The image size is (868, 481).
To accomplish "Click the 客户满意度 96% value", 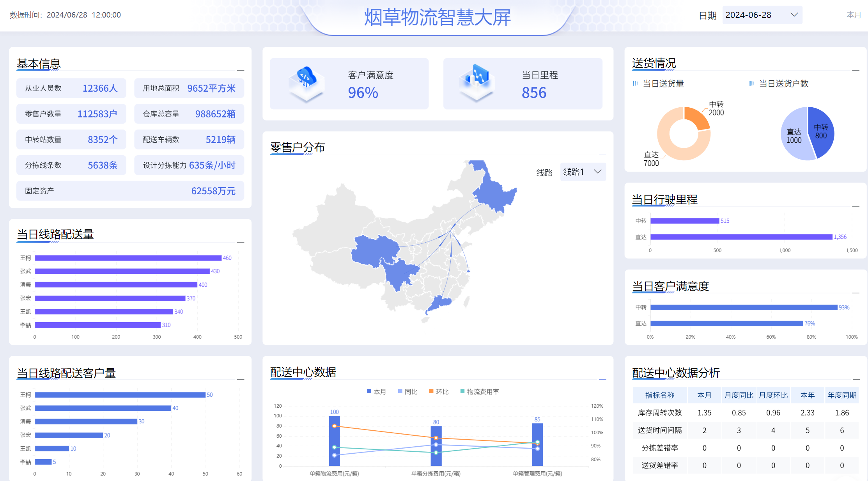I will [x=363, y=93].
